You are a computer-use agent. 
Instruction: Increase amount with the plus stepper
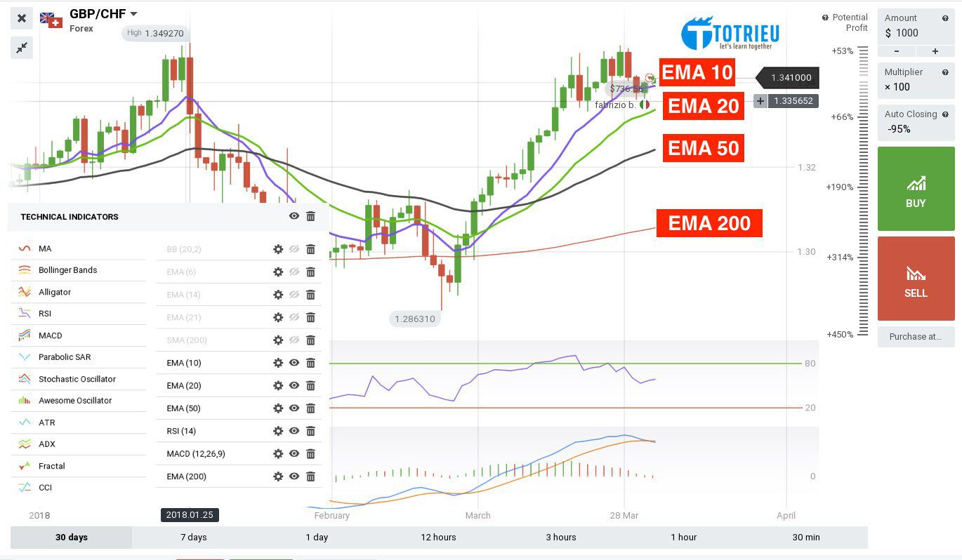[x=935, y=51]
